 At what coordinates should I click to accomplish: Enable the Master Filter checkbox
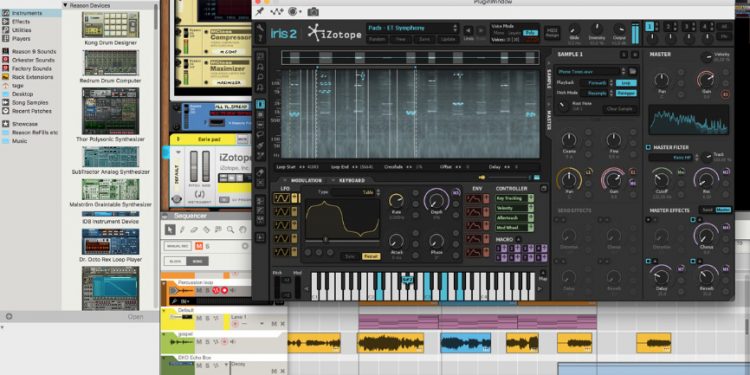coord(649,147)
